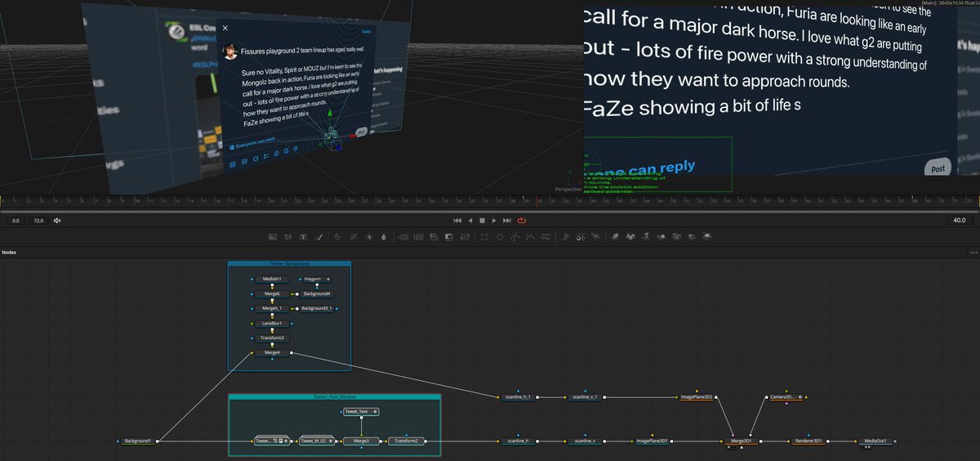Click the Twitter_Post_Window group title bar
Screen dimensions: 980x461
335,396
